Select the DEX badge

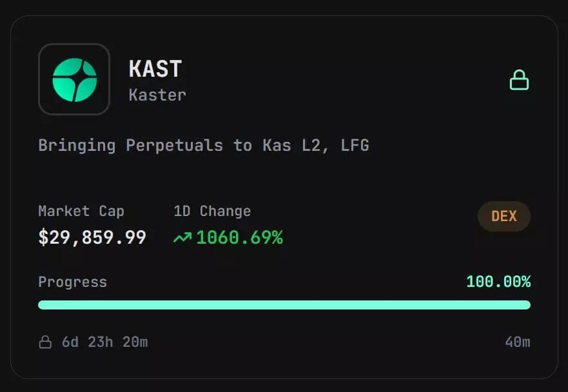click(x=504, y=216)
